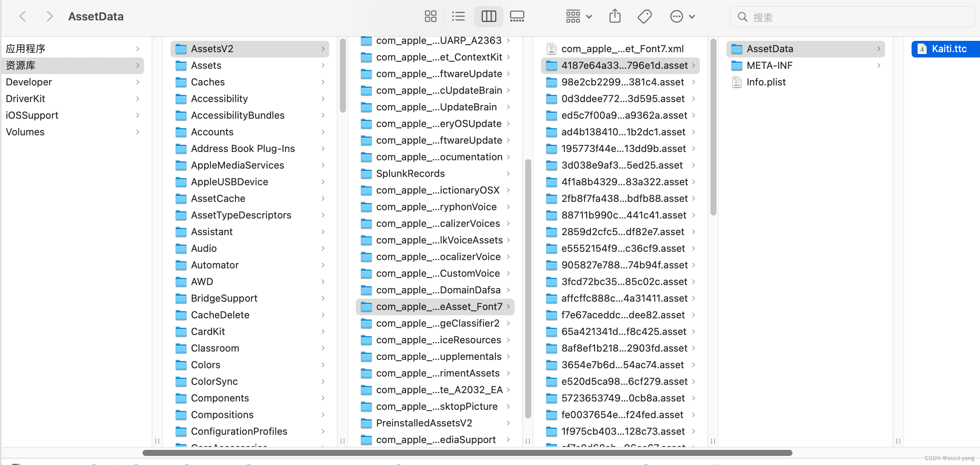Click the fourth column vertical scrollbar
This screenshot has height=465, width=980.
pyautogui.click(x=713, y=127)
